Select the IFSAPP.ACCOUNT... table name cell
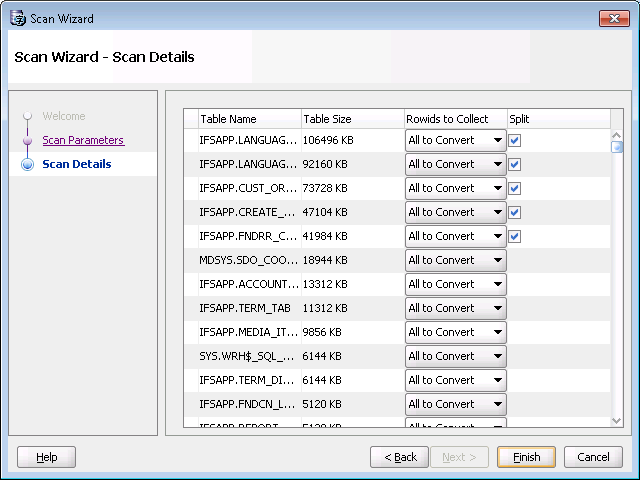 tap(249, 284)
